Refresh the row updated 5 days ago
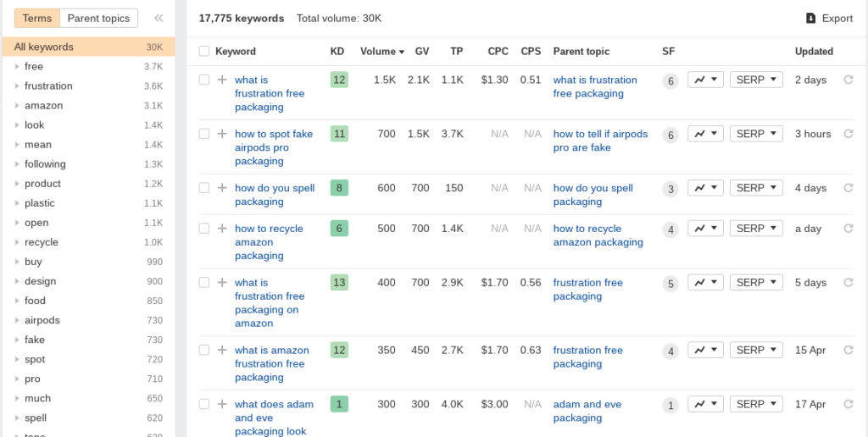 pos(848,283)
